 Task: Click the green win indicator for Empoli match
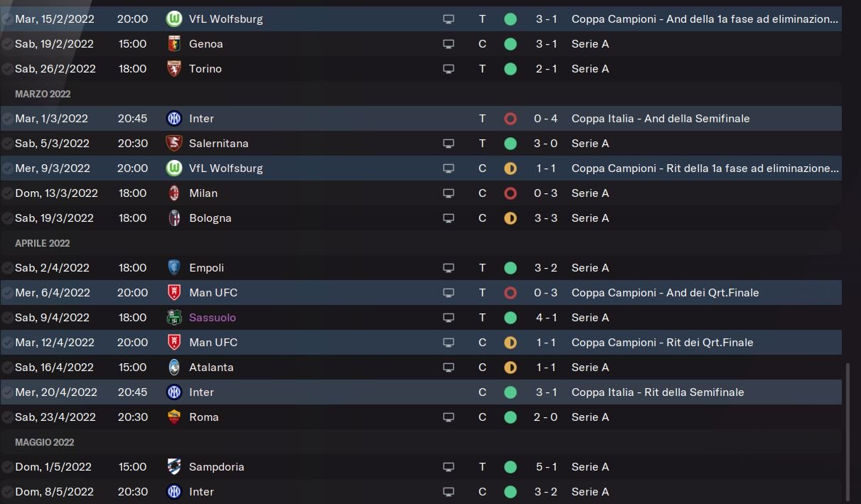click(510, 268)
